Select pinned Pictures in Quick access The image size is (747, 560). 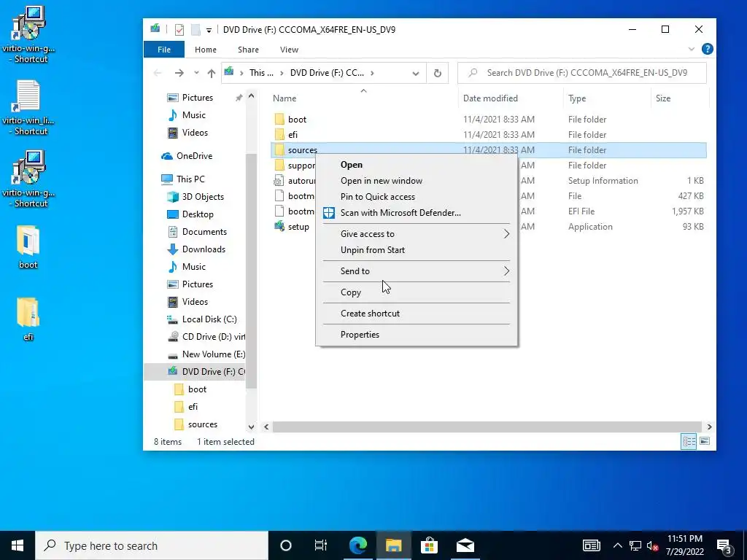197,98
